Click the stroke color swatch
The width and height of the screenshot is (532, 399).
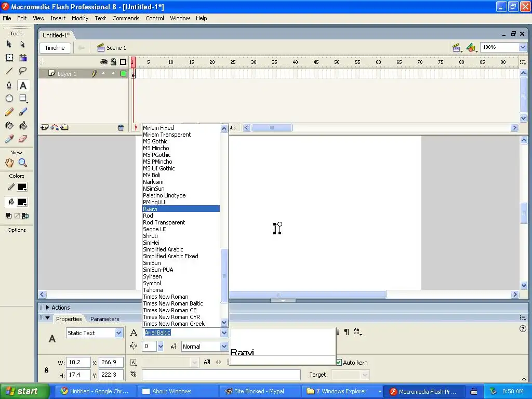[22, 187]
